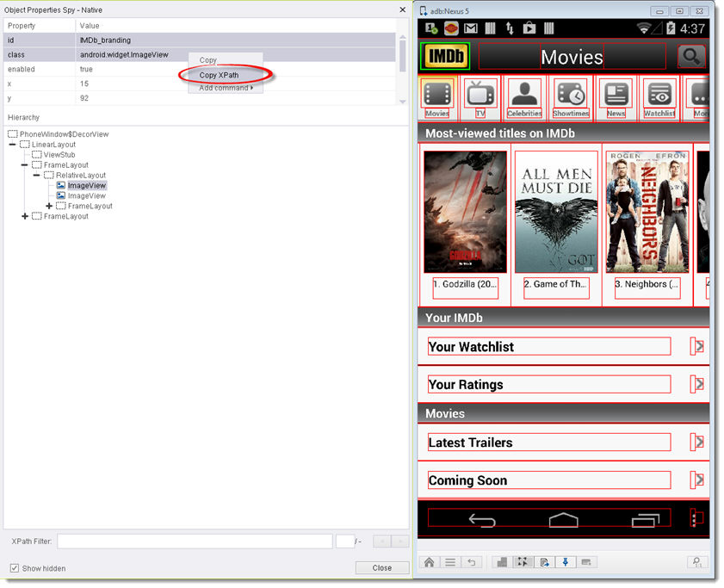Viewport: 724px width, 588px height.
Task: Expand the last FrameLayout node in hierarchy
Action: 25,217
